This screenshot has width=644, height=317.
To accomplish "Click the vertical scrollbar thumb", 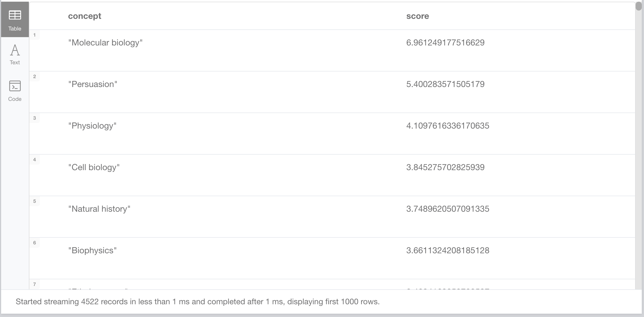I will pos(638,6).
